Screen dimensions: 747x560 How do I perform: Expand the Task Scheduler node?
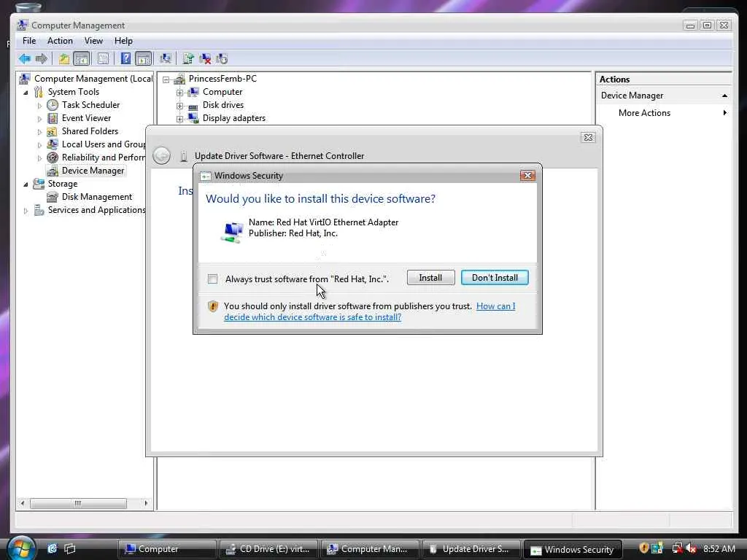pos(39,106)
